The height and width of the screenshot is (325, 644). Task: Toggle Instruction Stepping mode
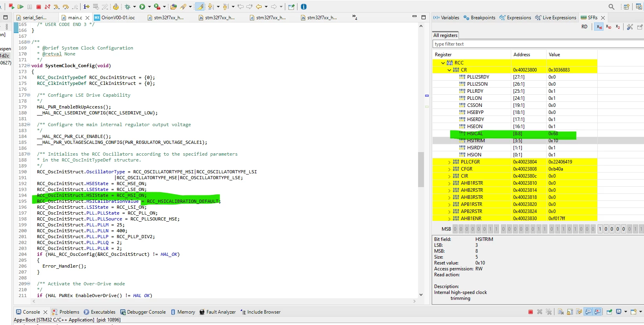[x=86, y=7]
